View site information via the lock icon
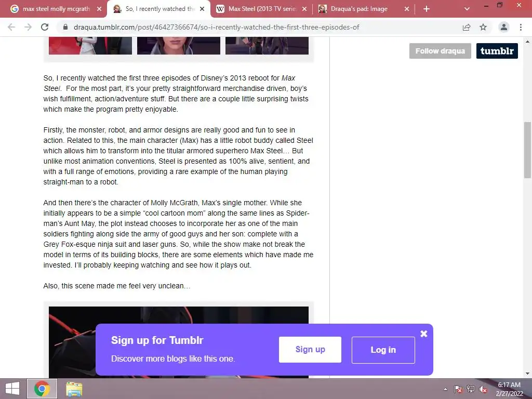The image size is (532, 399). [x=65, y=27]
